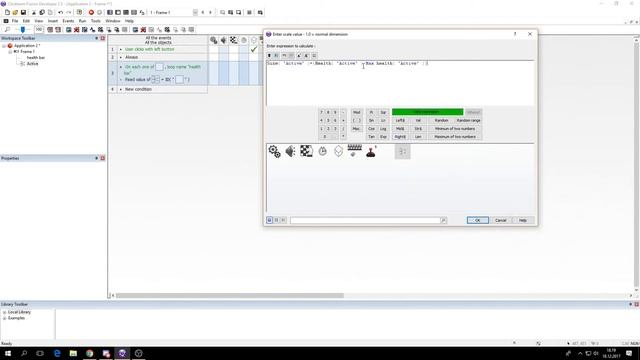640x360 pixels.
Task: Click the Sound speaker column header in event editor
Action: (x=223, y=40)
